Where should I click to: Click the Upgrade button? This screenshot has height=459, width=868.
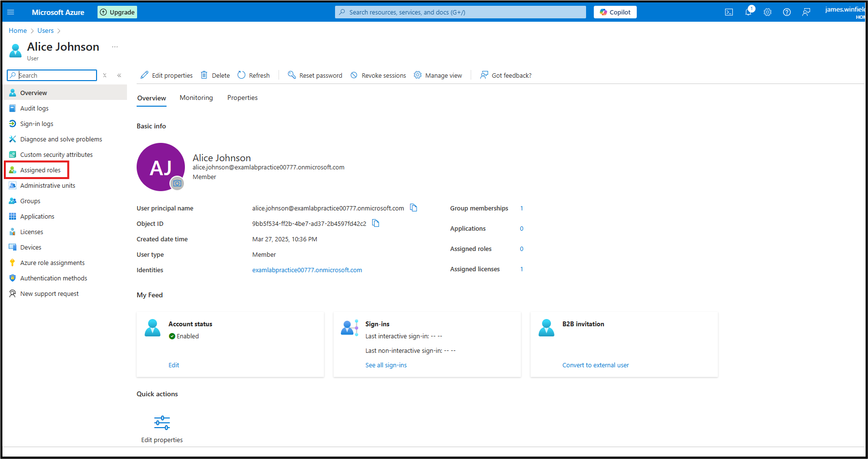coord(117,12)
